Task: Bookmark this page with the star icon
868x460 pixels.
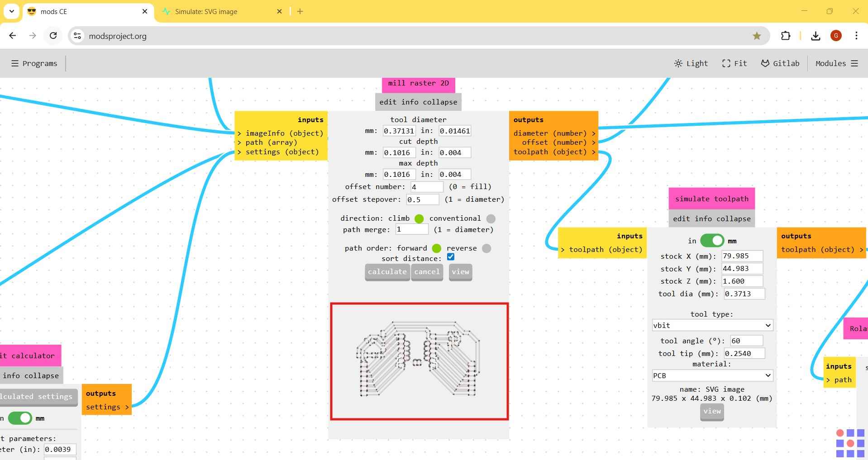Action: 757,36
